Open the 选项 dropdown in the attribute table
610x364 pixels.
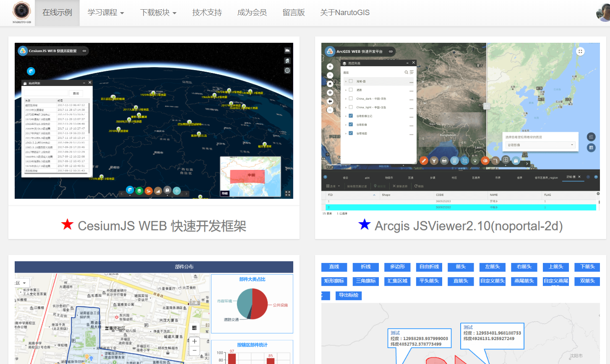click(333, 186)
